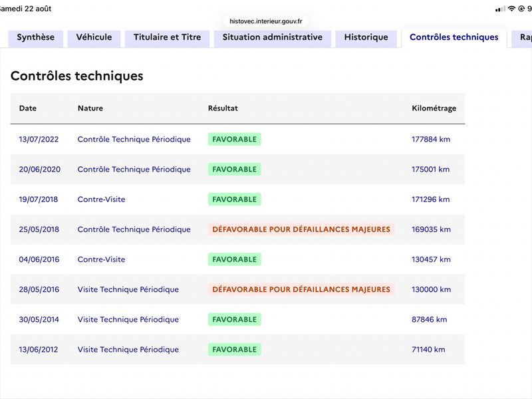This screenshot has height=399, width=532.
Task: Click the Nature column header
Action: [x=90, y=108]
